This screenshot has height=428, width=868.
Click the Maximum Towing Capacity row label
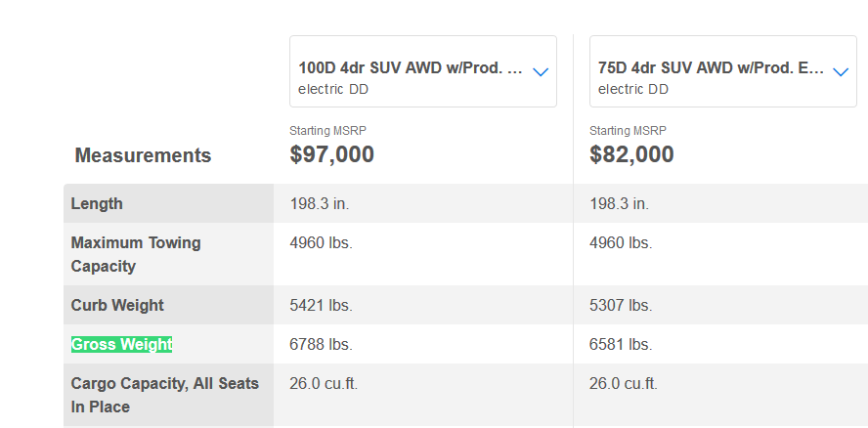(136, 254)
